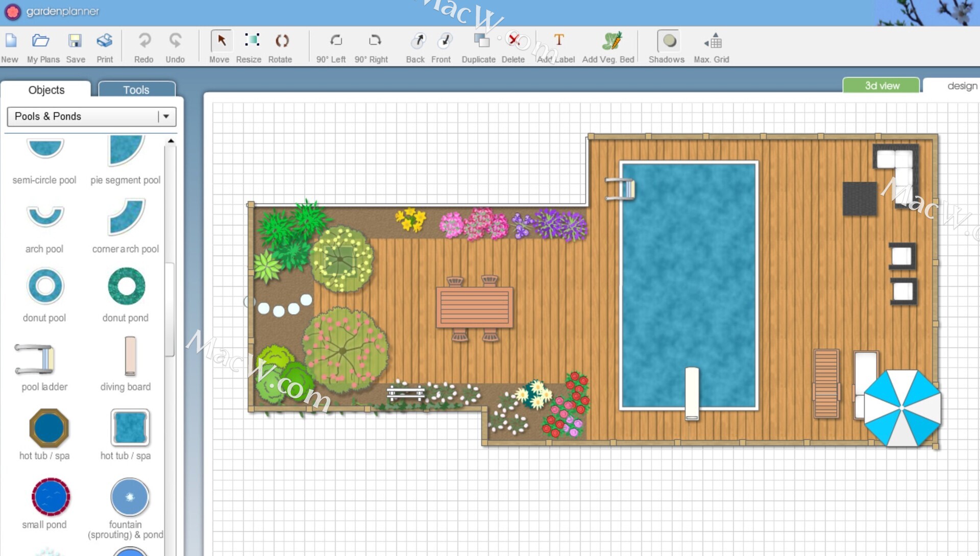Open the 3d view tab
Image resolution: width=980 pixels, height=556 pixels.
pos(881,85)
